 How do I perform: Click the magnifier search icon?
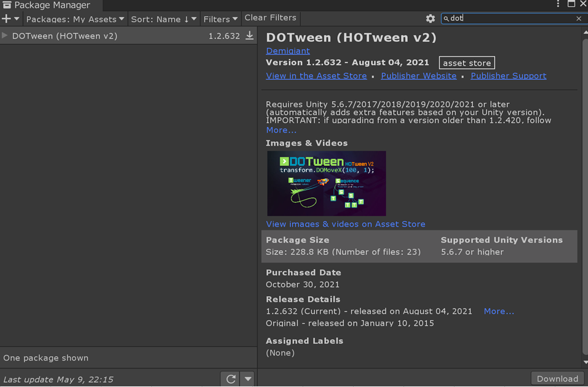(446, 19)
